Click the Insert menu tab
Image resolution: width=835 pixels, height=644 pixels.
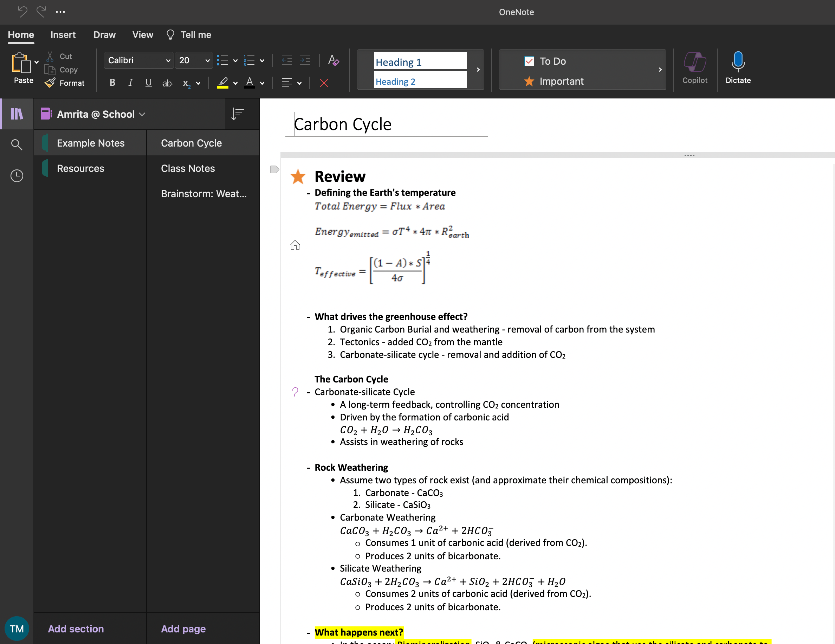coord(62,34)
